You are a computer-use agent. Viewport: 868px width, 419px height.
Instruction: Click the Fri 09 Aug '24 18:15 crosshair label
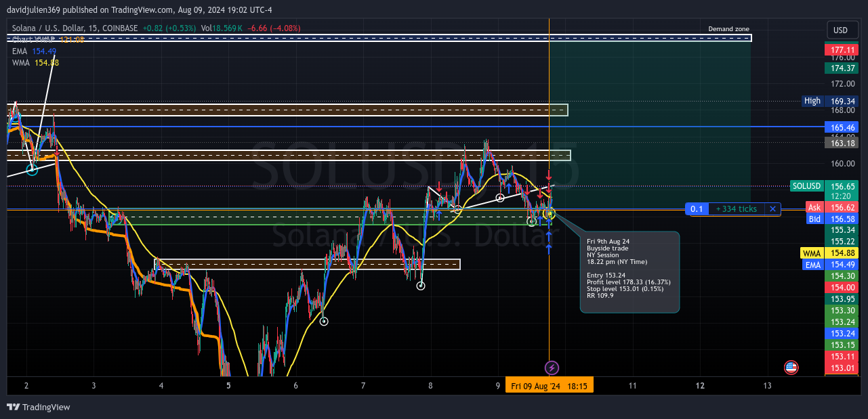[x=550, y=386]
